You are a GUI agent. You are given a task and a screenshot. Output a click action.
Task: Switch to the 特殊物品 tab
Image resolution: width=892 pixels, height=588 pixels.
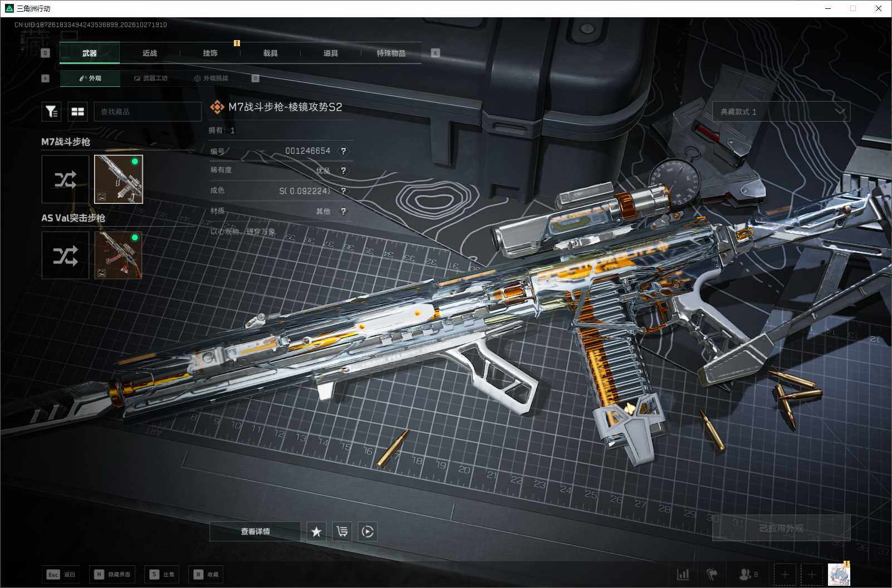click(x=391, y=53)
